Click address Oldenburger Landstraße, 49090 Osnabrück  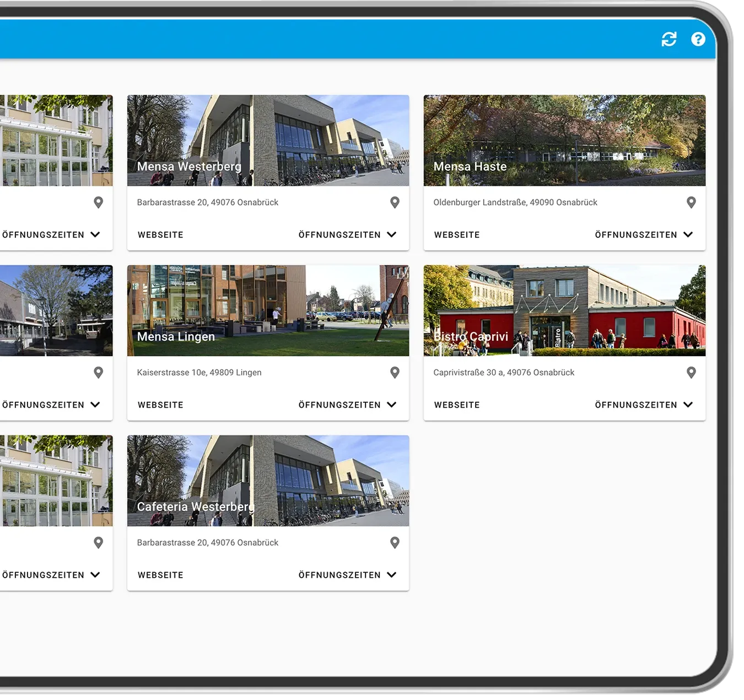(515, 202)
